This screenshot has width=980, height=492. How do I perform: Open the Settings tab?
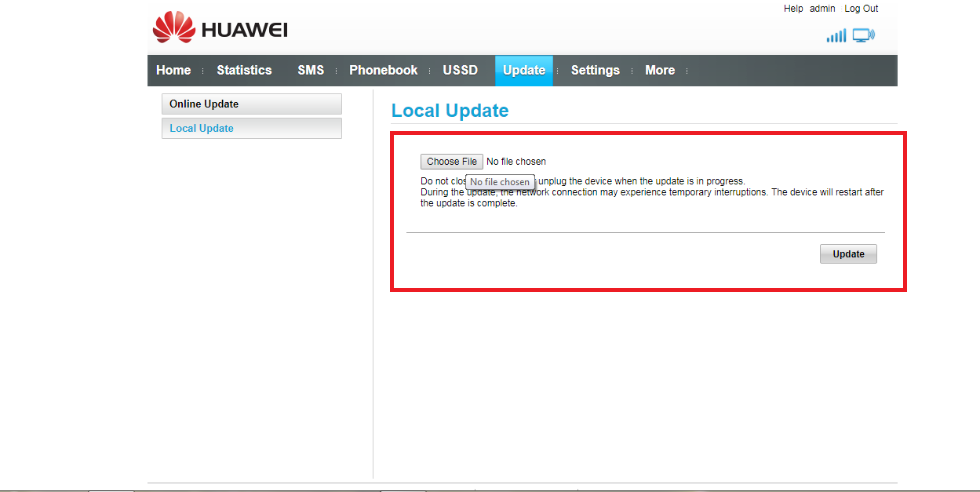tap(595, 70)
